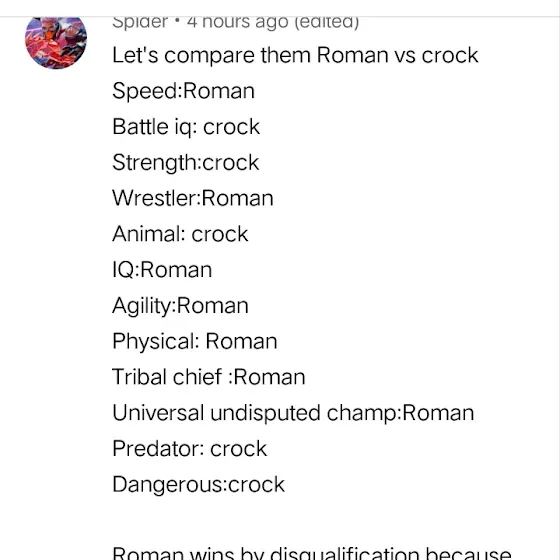
Task: Click the 4 hours ago timestamp
Action: point(238,22)
